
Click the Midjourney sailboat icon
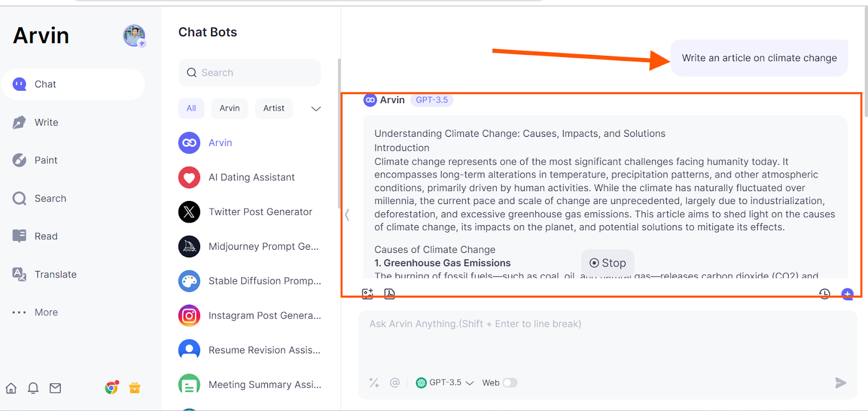189,246
